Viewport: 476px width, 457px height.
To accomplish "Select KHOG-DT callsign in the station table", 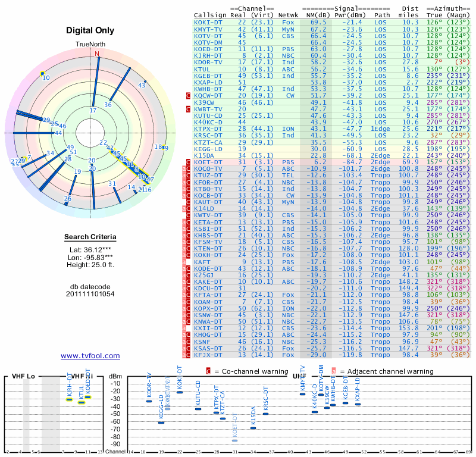I will tap(208, 335).
